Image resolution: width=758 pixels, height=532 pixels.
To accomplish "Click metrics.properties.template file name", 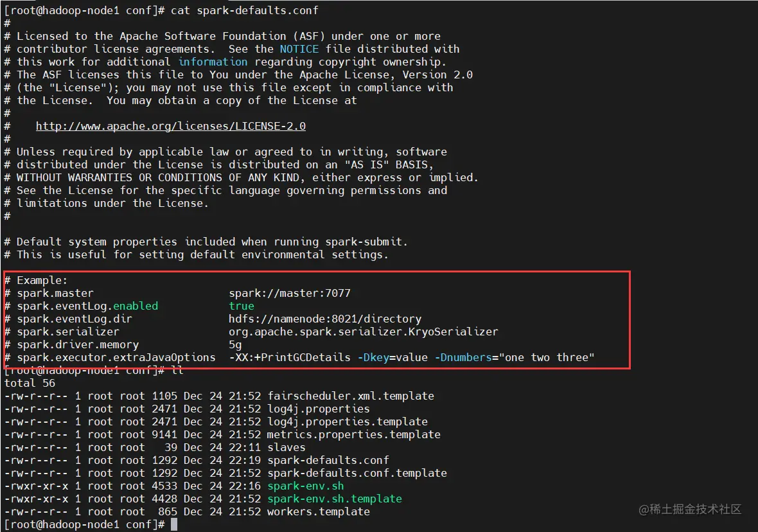I will (354, 435).
